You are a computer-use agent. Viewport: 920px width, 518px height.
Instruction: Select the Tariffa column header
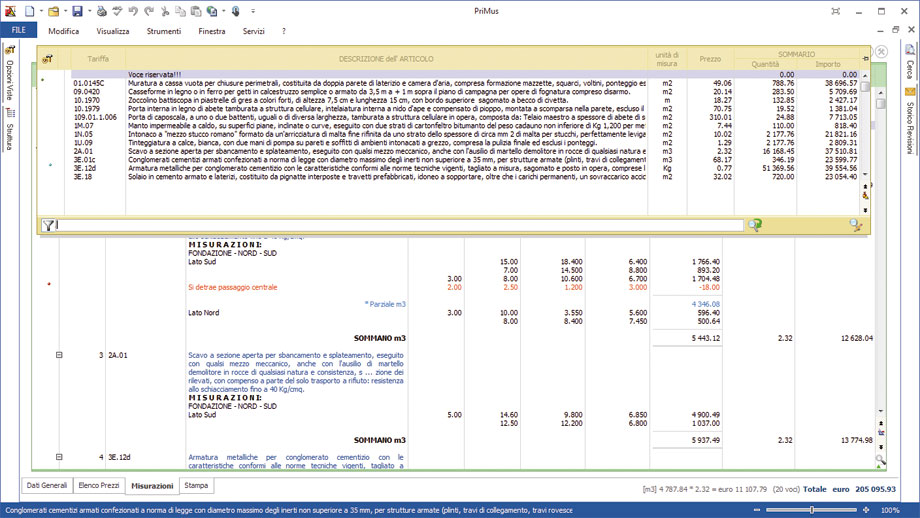[x=98, y=59]
